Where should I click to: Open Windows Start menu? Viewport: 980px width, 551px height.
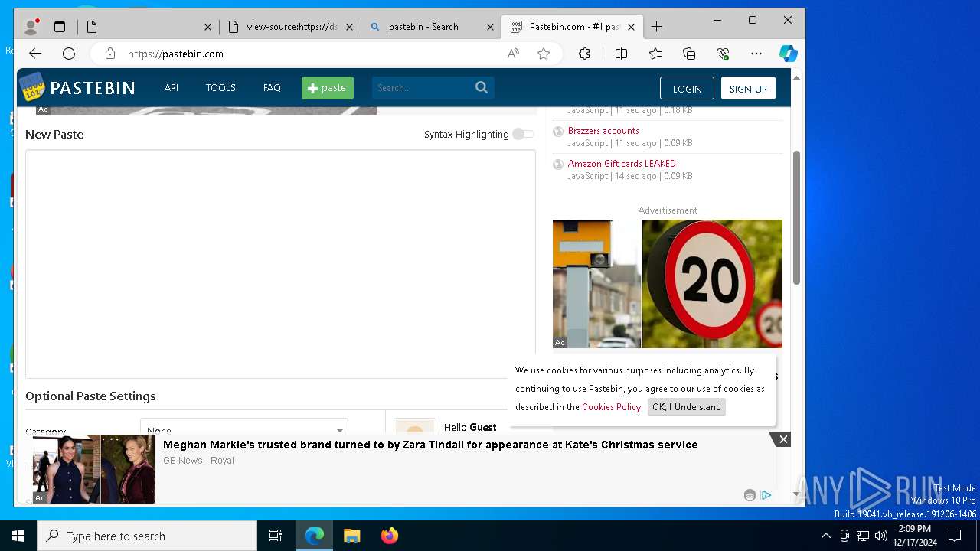18,536
